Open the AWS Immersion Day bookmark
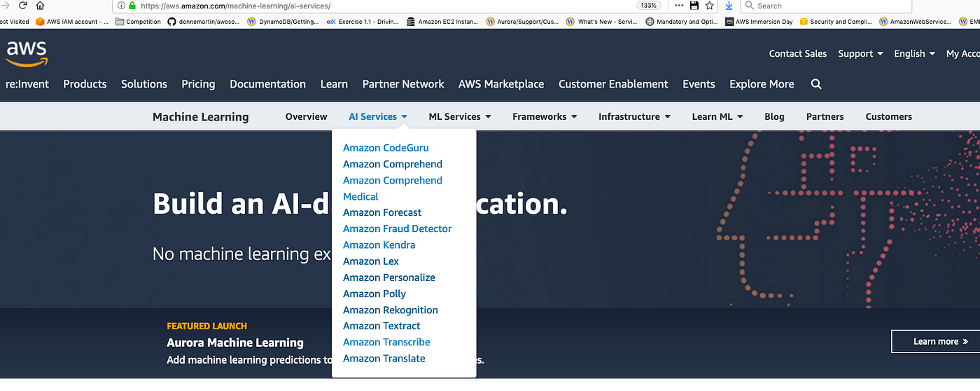This screenshot has height=391, width=980. [x=759, y=22]
